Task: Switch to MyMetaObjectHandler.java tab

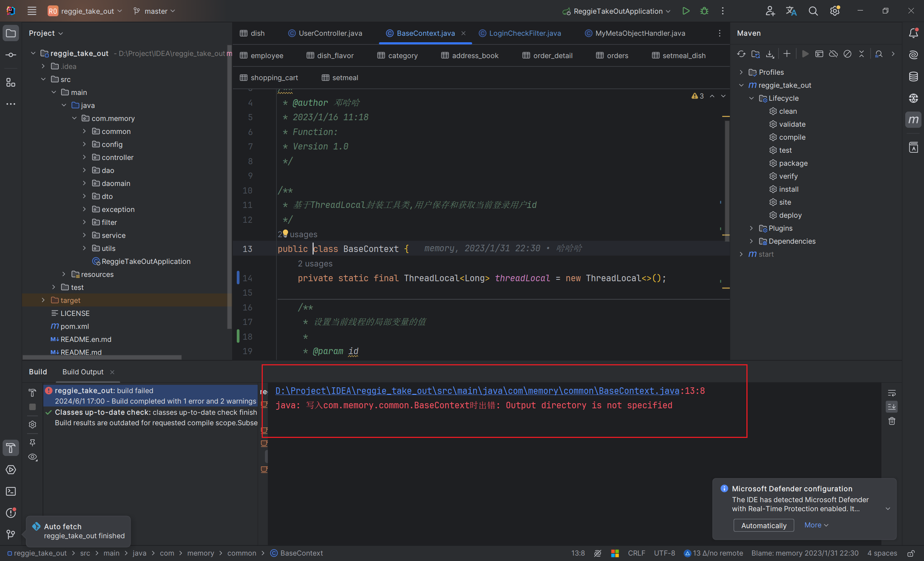Action: [635, 33]
